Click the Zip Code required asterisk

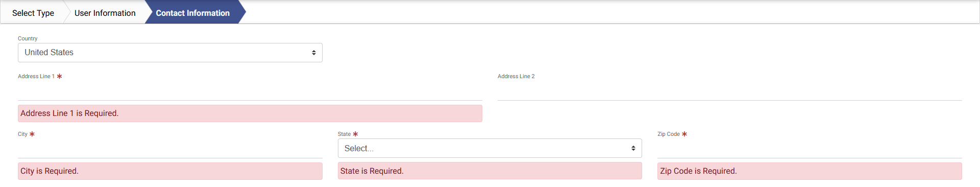[684, 134]
